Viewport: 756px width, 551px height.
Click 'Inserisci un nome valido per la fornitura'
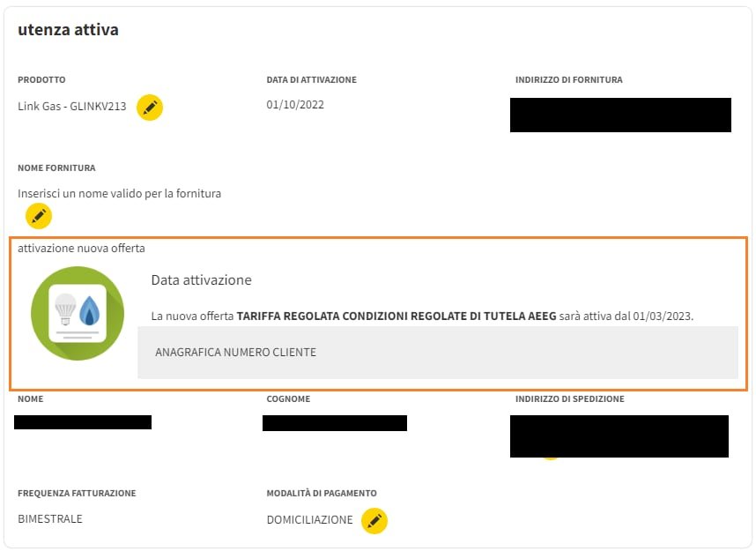point(119,193)
